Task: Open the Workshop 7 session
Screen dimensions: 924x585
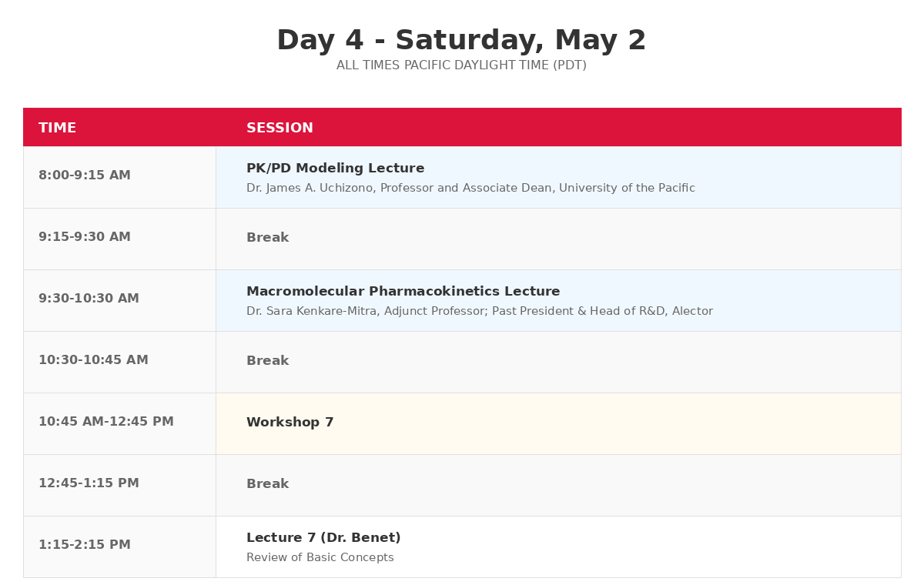Action: pyautogui.click(x=290, y=423)
